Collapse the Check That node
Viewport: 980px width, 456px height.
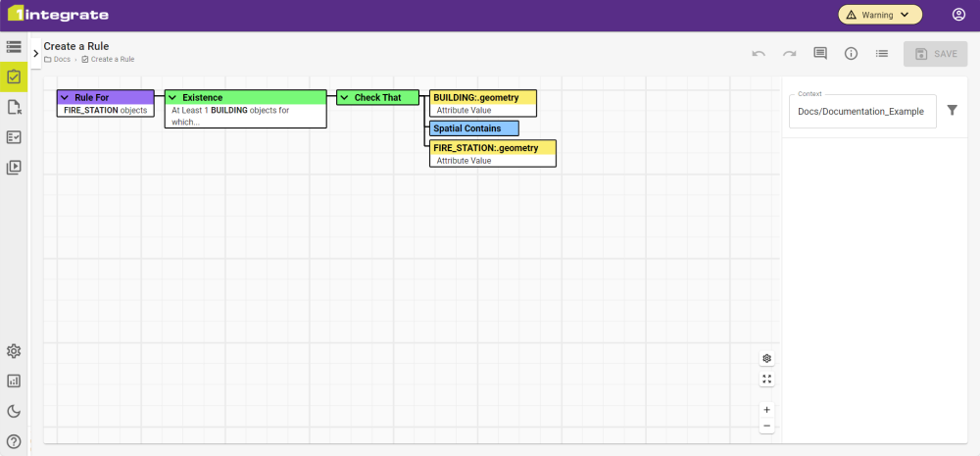344,98
